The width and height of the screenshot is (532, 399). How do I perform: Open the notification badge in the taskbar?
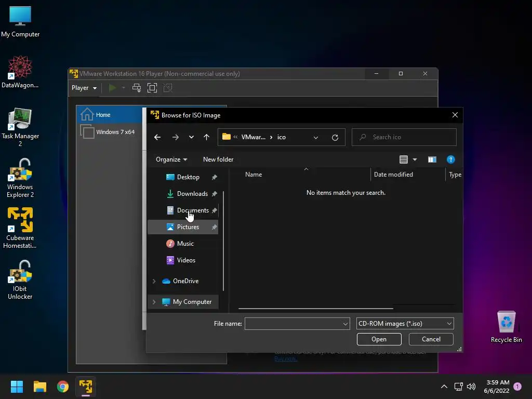point(517,387)
